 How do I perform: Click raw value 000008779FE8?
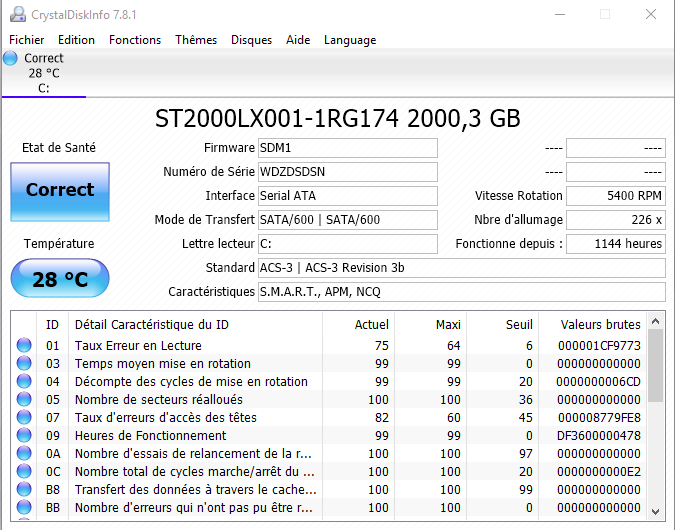tap(599, 418)
